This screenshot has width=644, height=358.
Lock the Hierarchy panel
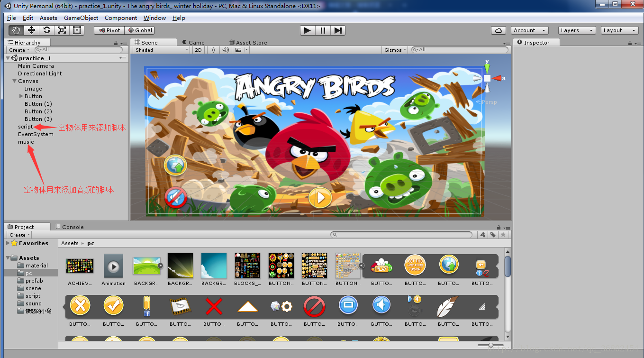tap(116, 43)
